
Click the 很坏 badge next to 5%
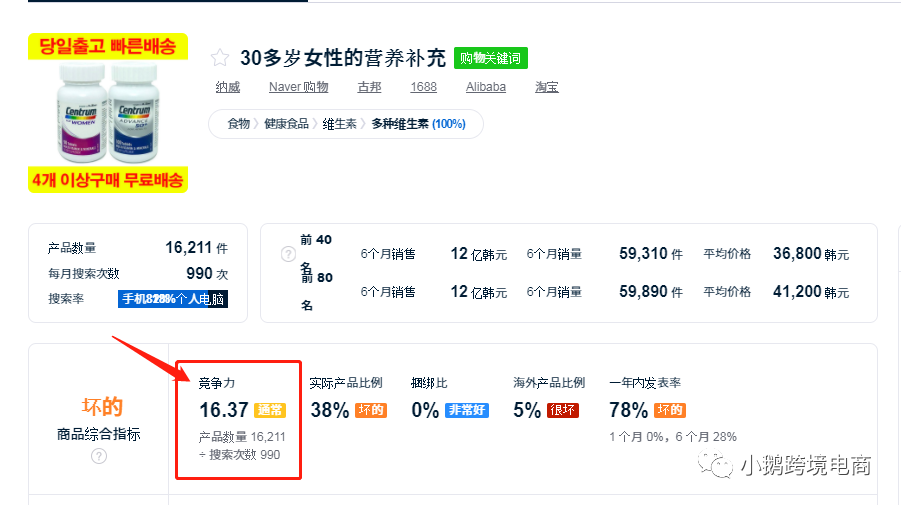click(563, 410)
